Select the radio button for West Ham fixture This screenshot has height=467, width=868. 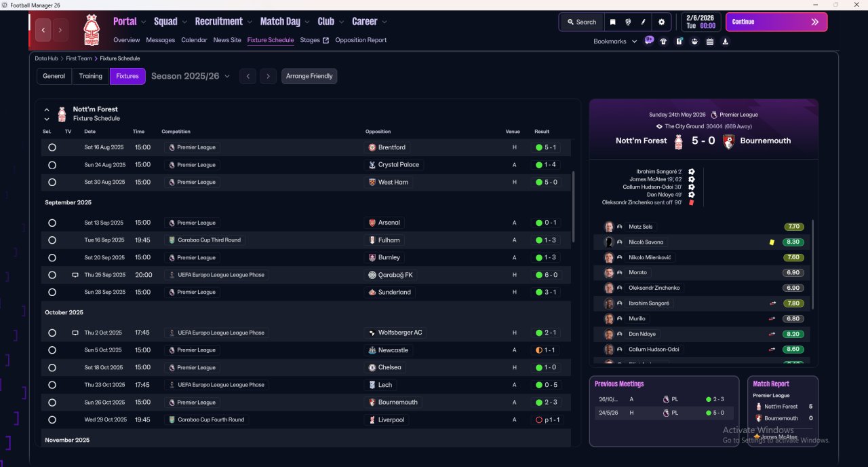(x=52, y=183)
